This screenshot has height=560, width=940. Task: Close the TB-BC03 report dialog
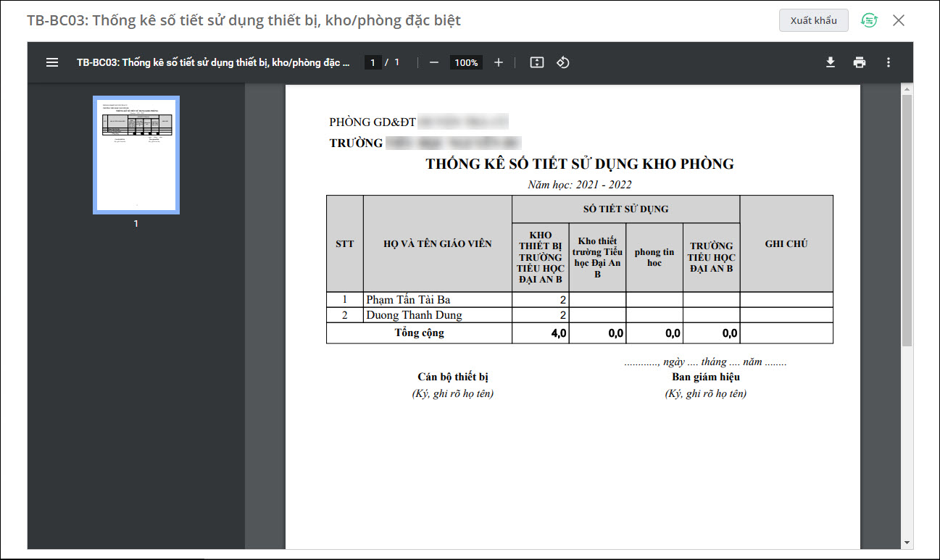click(899, 20)
